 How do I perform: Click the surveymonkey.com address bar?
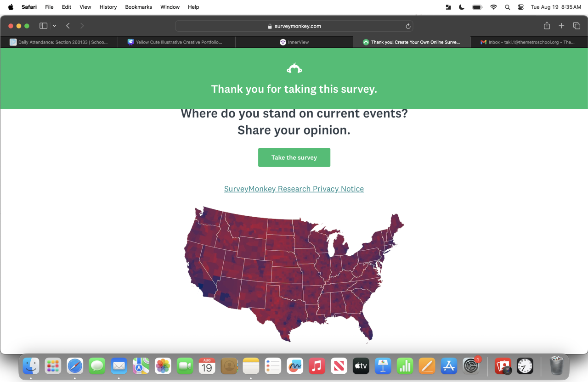[294, 26]
